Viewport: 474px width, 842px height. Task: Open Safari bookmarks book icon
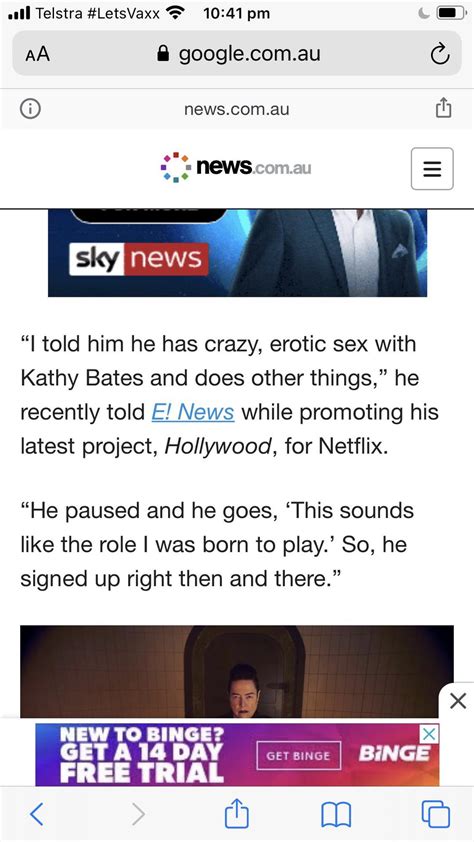tap(336, 815)
